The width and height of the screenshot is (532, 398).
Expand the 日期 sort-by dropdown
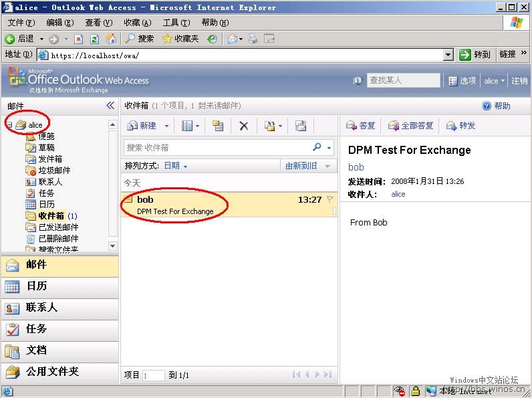pyautogui.click(x=176, y=166)
